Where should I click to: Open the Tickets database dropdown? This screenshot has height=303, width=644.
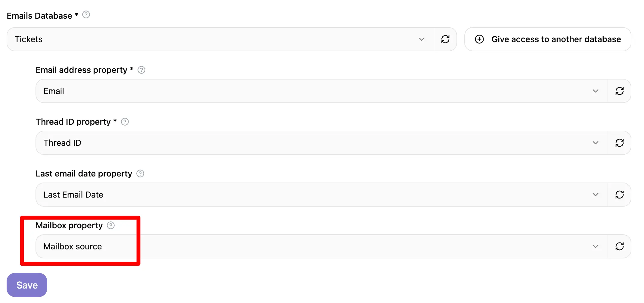click(422, 39)
